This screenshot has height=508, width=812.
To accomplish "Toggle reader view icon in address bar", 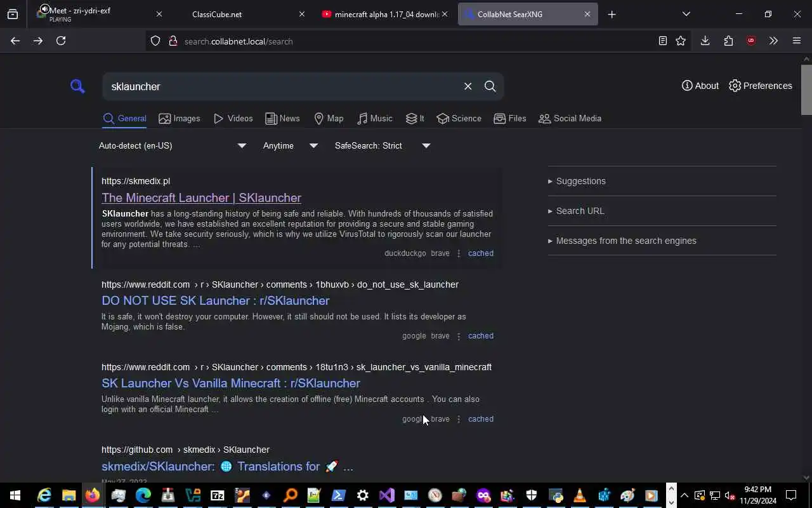I will pos(662,41).
